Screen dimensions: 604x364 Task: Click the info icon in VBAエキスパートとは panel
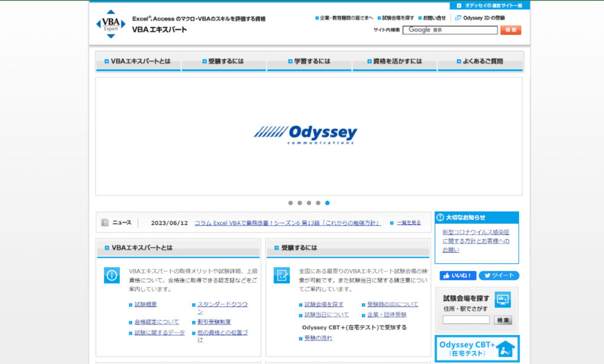coord(112,276)
